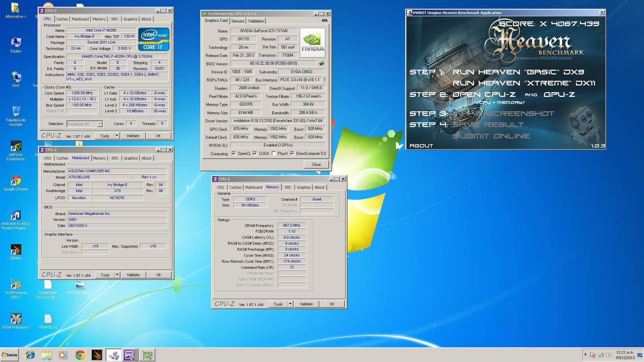
Task: Open Tools dropdown arrow in Memory window
Action: pyautogui.click(x=290, y=304)
